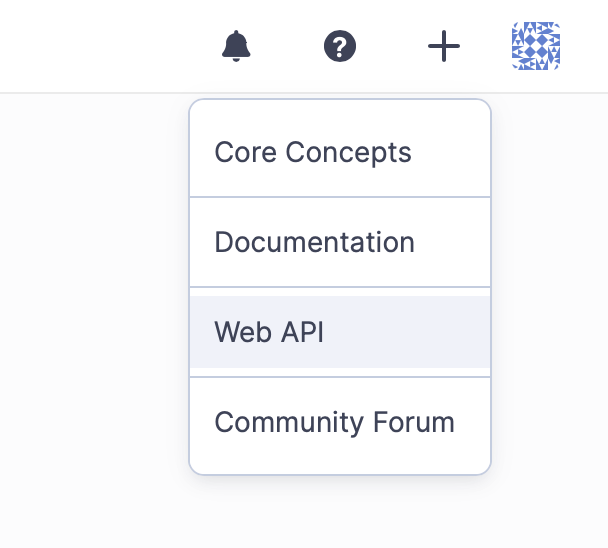Image resolution: width=608 pixels, height=548 pixels.
Task: Click the plus create icon
Action: pyautogui.click(x=443, y=46)
